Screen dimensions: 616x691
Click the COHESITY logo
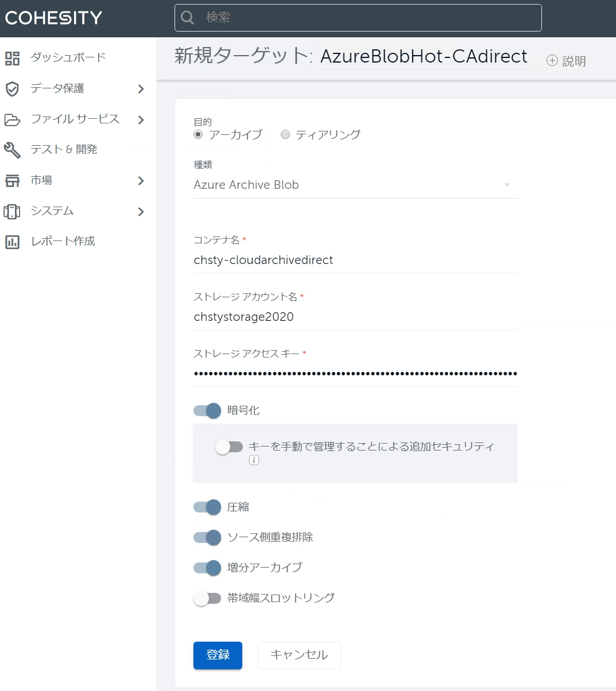click(x=53, y=18)
